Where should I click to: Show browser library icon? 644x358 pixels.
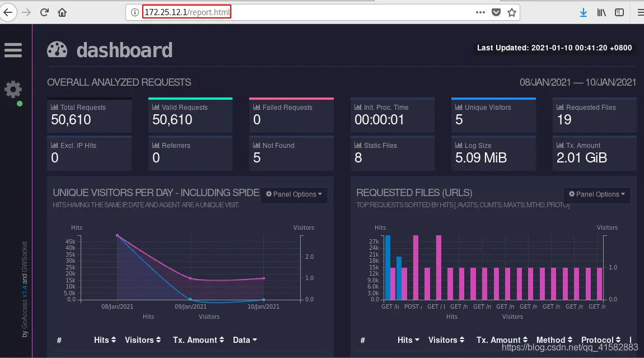[x=601, y=12]
